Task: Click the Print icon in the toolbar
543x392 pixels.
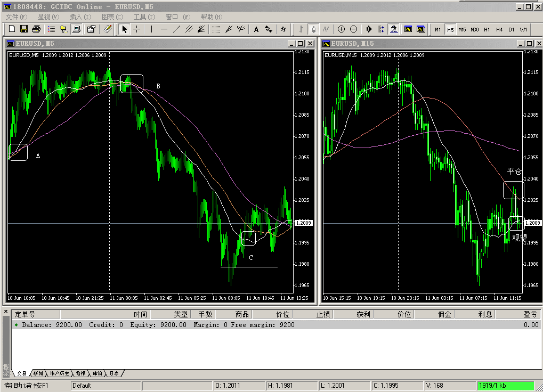Action: (36, 29)
